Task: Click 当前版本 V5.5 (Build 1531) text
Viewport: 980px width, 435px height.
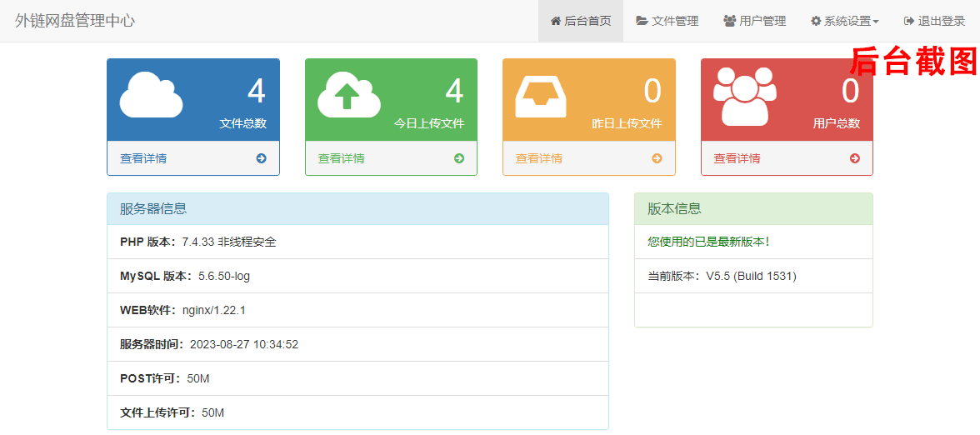Action: [x=722, y=276]
